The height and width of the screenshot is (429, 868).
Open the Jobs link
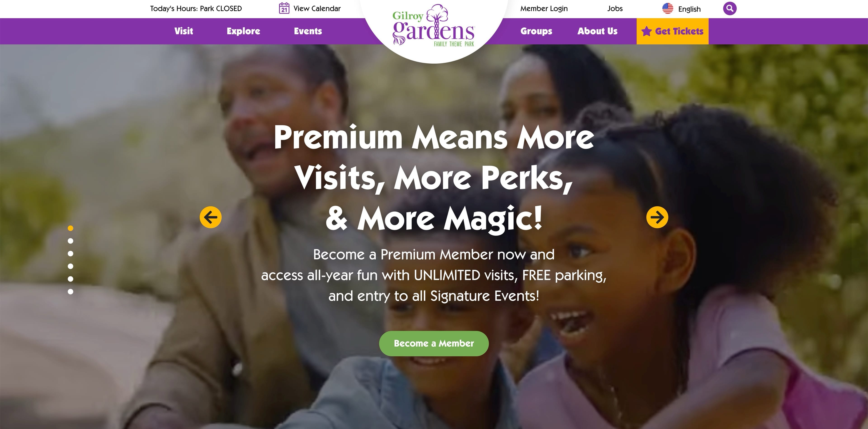(x=615, y=8)
